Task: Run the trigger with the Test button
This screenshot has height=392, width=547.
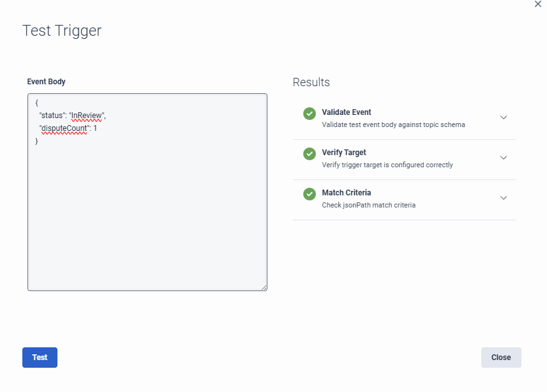Action: point(40,358)
